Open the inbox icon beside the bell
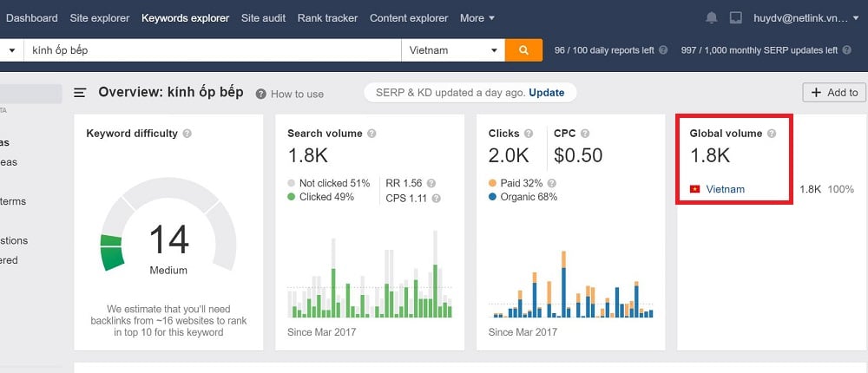The width and height of the screenshot is (868, 373). pyautogui.click(x=736, y=17)
